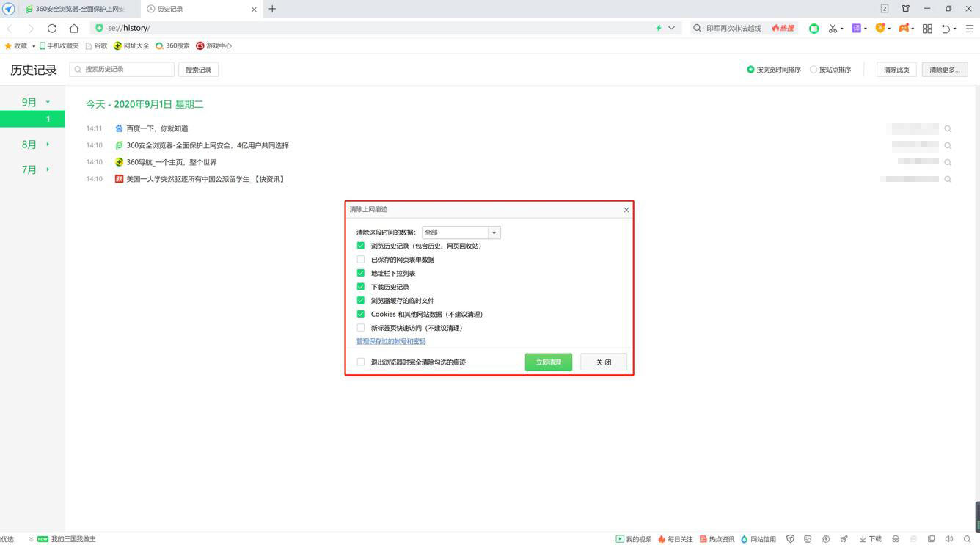
Task: Open 每日关注 in the status bar
Action: click(x=676, y=539)
